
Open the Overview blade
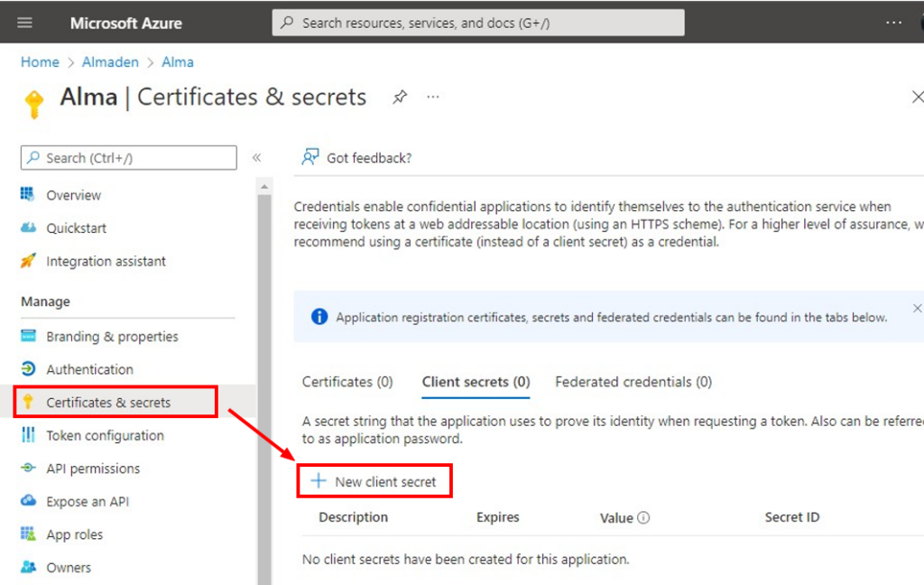(x=73, y=195)
